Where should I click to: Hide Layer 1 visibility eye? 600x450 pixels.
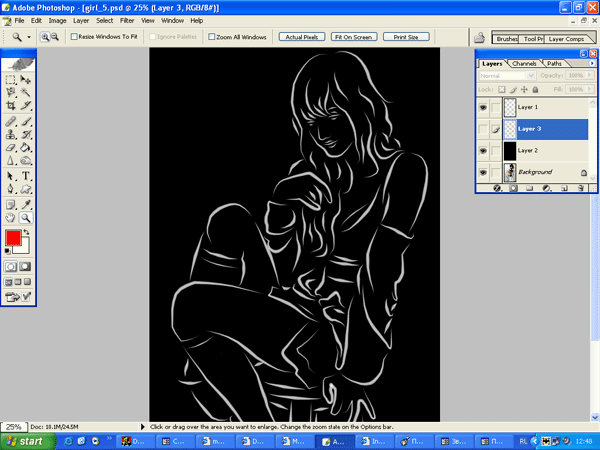(483, 108)
